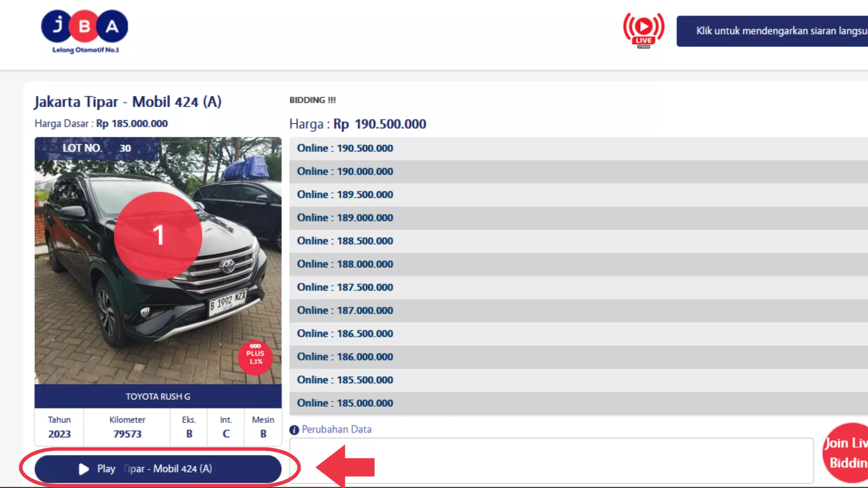Open the Toyota Rush car photo

pos(158,261)
